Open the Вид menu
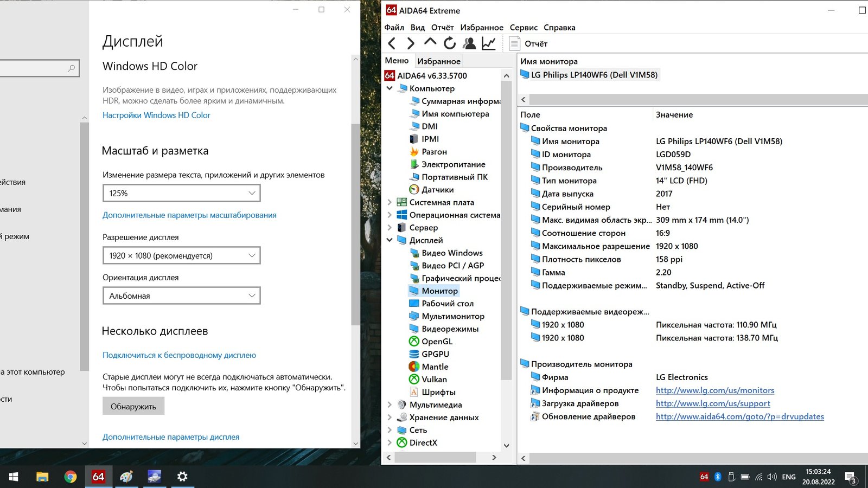 coord(418,28)
